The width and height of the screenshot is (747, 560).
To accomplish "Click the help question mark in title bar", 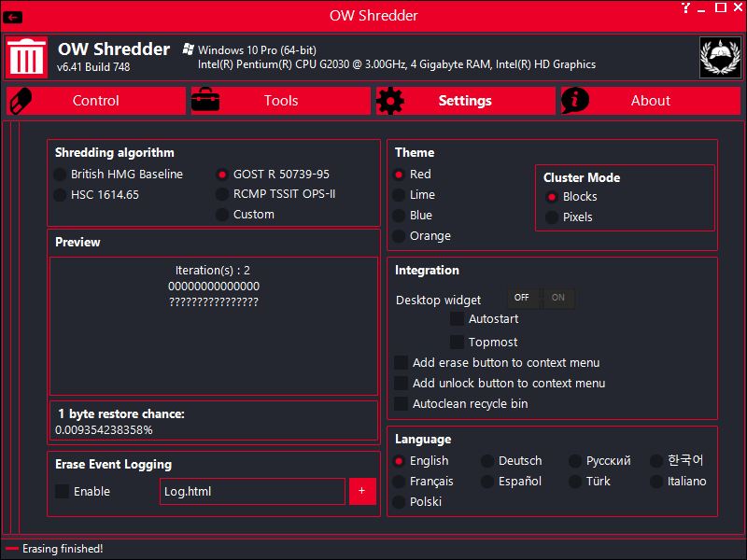I will pos(685,7).
